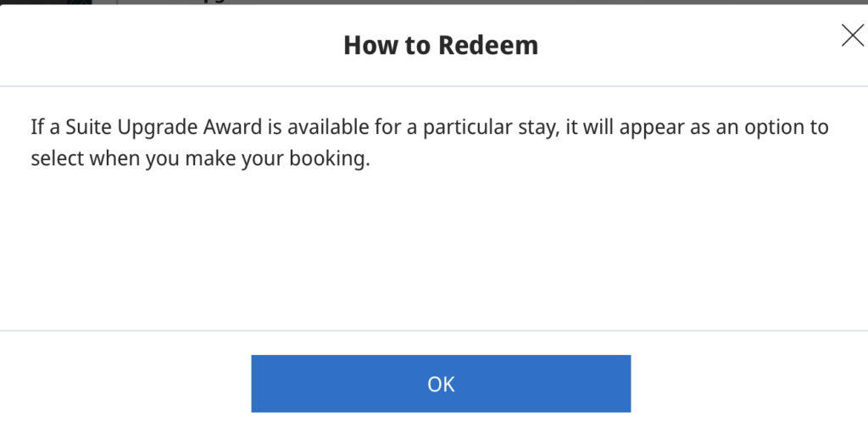Image resolution: width=868 pixels, height=421 pixels.
Task: Click the white footer area left of OK
Action: 127,383
